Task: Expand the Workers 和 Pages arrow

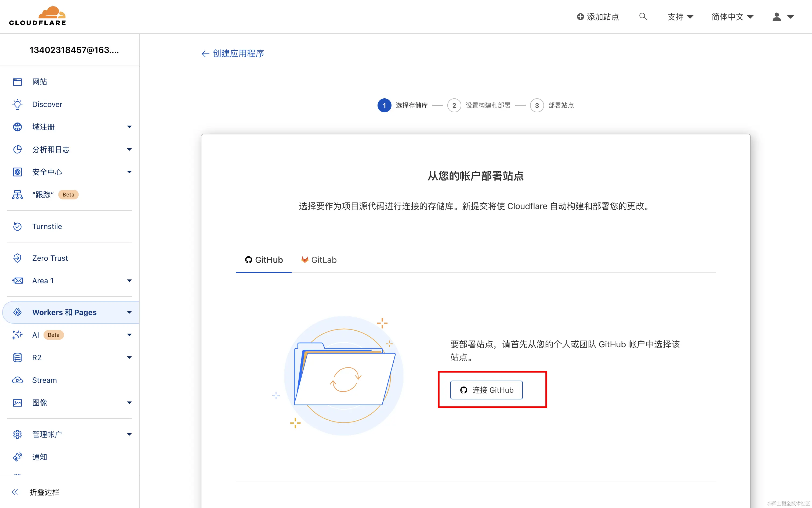Action: [129, 312]
